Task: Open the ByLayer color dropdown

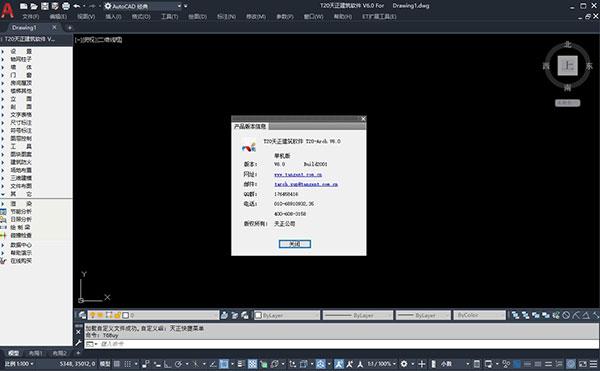Action: (287, 315)
